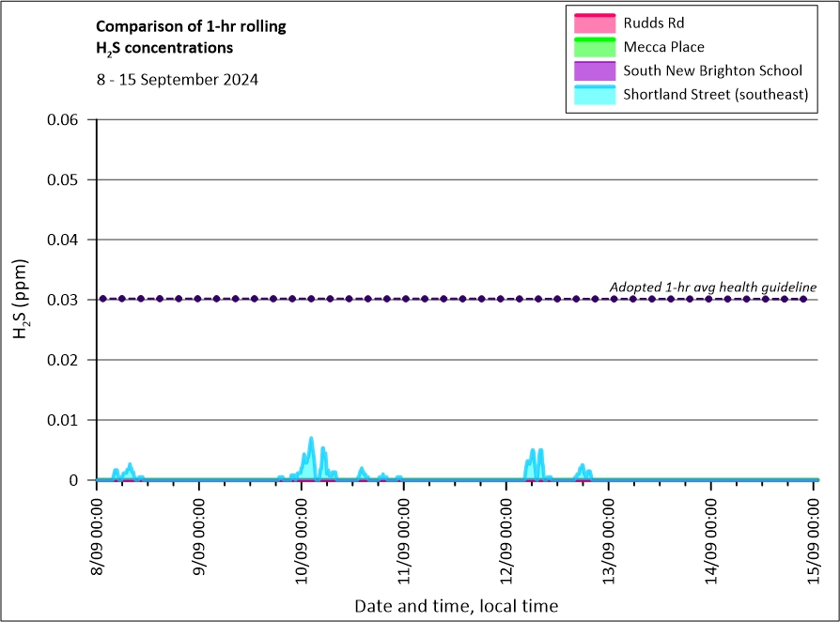Click the H2S (ppm) y-axis title
Image resolution: width=840 pixels, height=622 pixels.
click(x=23, y=299)
